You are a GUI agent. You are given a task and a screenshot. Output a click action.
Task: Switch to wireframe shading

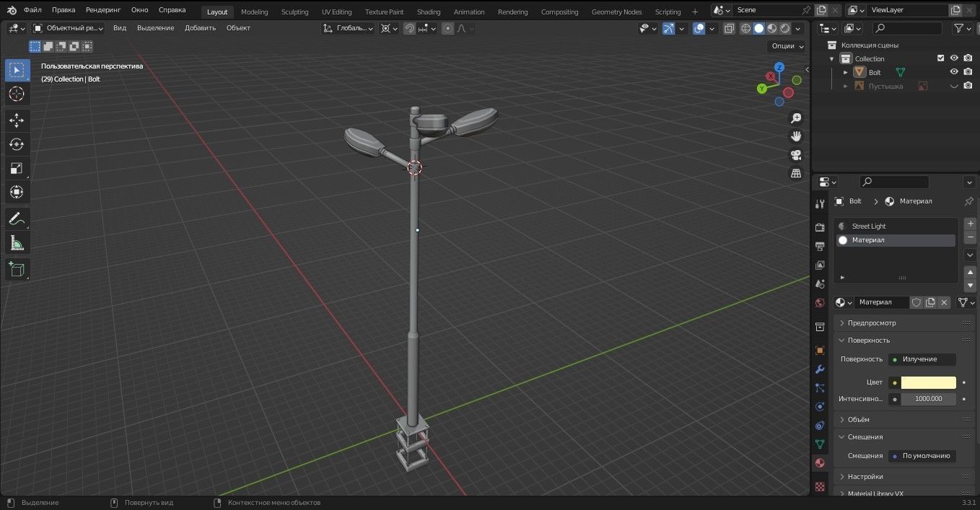(x=746, y=28)
